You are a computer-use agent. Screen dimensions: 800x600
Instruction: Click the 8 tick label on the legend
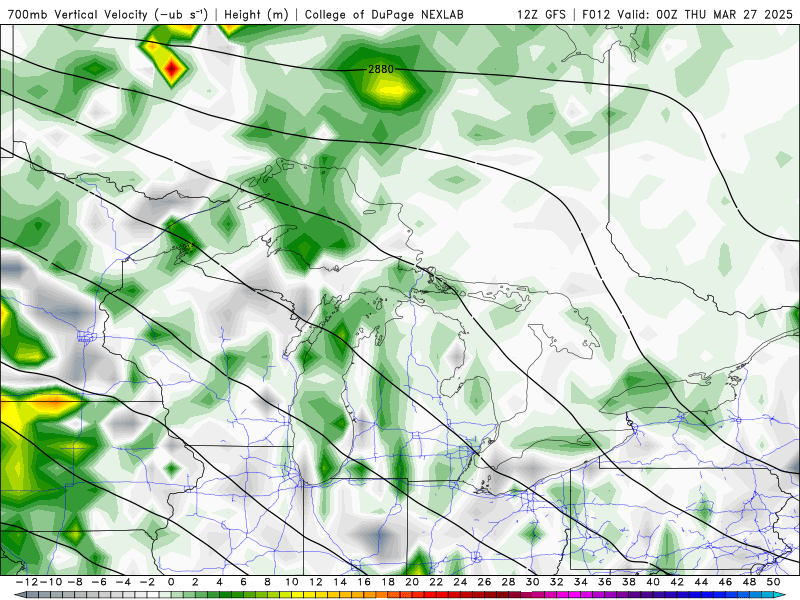267,582
